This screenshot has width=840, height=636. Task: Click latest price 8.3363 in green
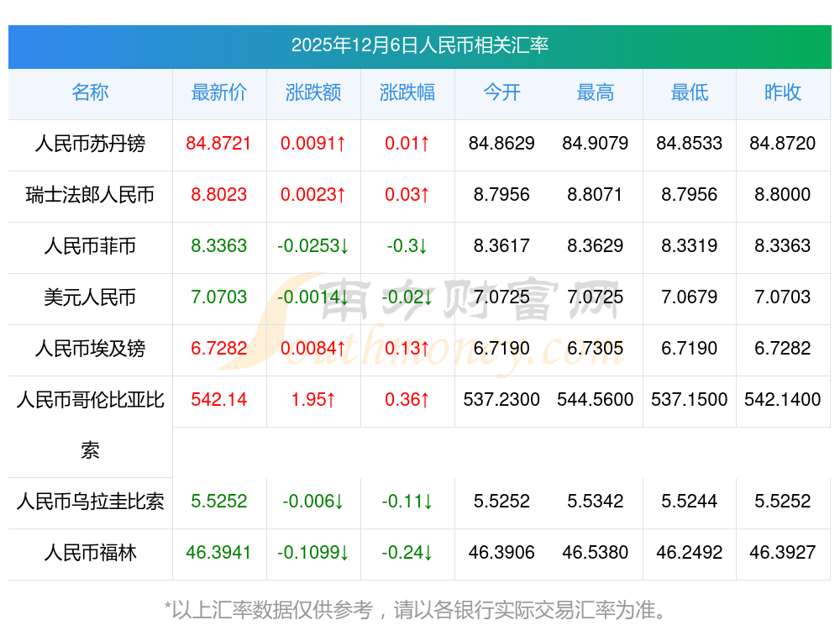[x=218, y=246]
